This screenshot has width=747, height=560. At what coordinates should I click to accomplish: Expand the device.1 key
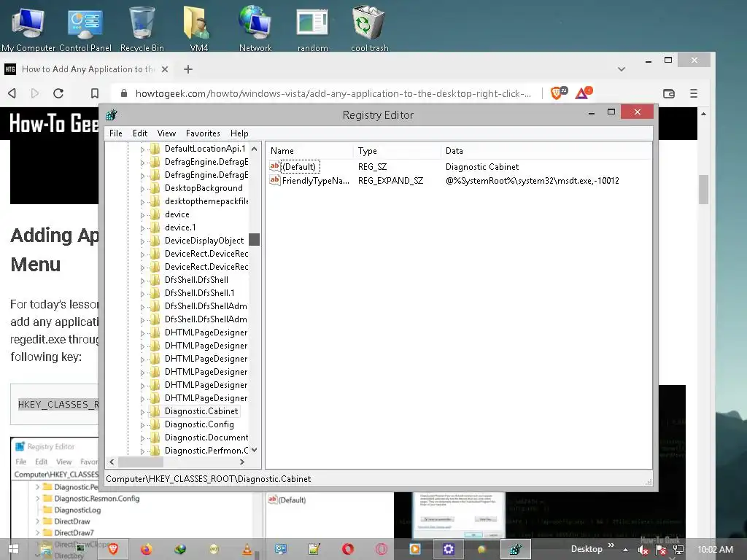coord(142,228)
